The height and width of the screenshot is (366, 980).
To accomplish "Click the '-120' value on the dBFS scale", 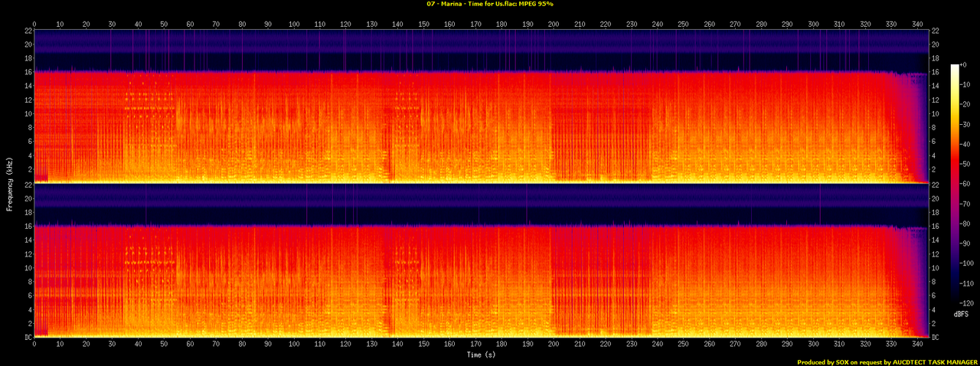I will coord(967,304).
